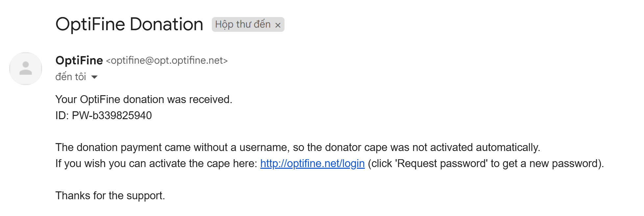Viewport: 644px width, 216px height.
Task: Click the 'đến tôi' recipient text
Action: point(71,77)
